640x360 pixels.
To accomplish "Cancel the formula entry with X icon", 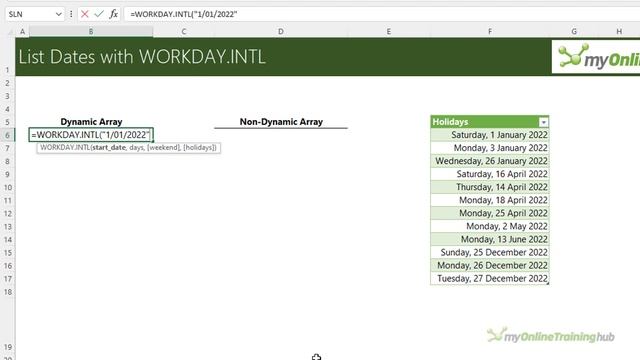I will coord(84,14).
